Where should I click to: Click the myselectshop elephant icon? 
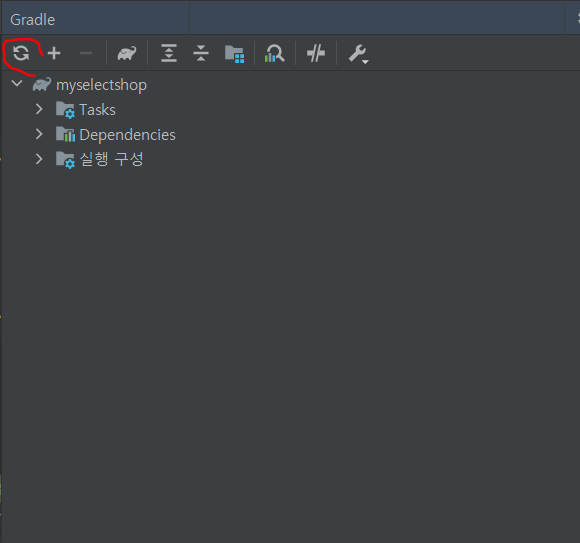tap(42, 85)
